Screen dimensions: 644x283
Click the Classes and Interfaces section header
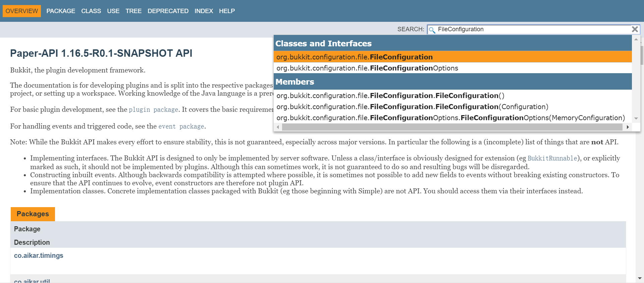tap(453, 43)
